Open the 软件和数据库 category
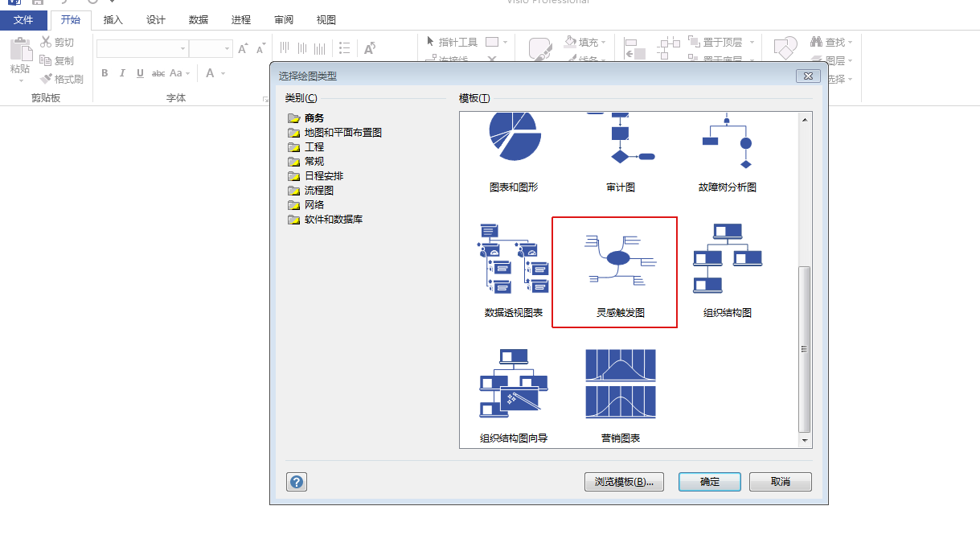 coord(325,220)
